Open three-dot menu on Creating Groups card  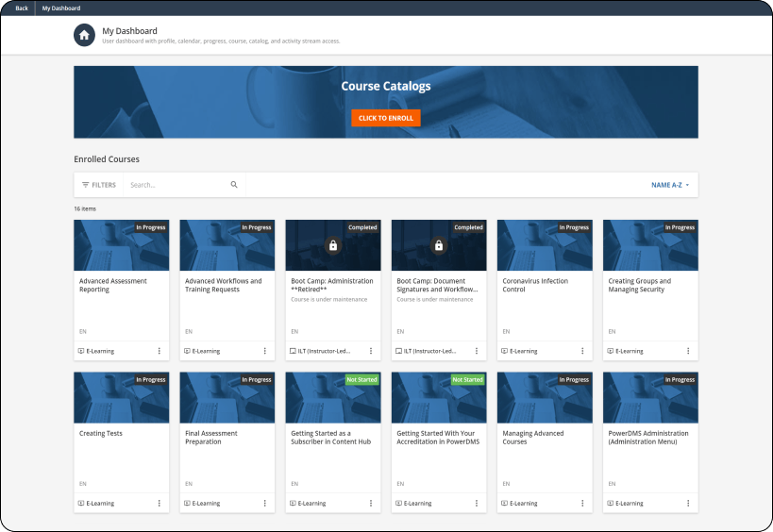[687, 351]
